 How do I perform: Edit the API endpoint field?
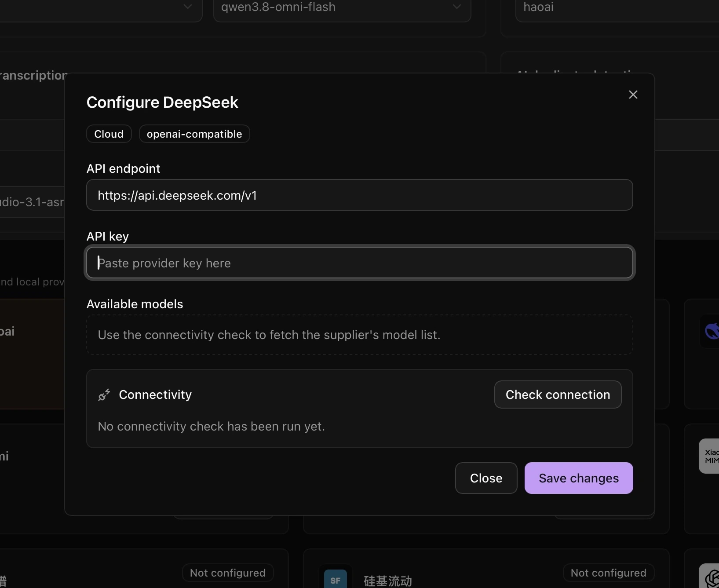tap(359, 195)
